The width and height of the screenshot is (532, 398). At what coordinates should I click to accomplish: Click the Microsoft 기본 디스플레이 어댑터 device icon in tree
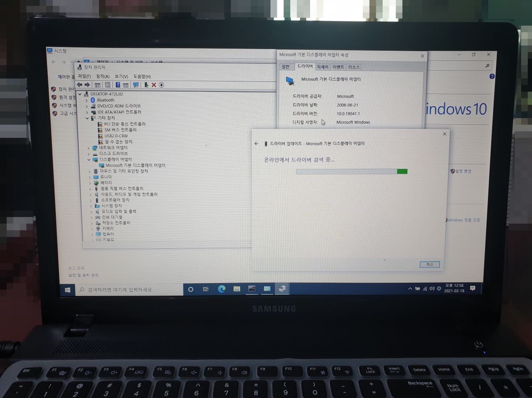(x=102, y=165)
